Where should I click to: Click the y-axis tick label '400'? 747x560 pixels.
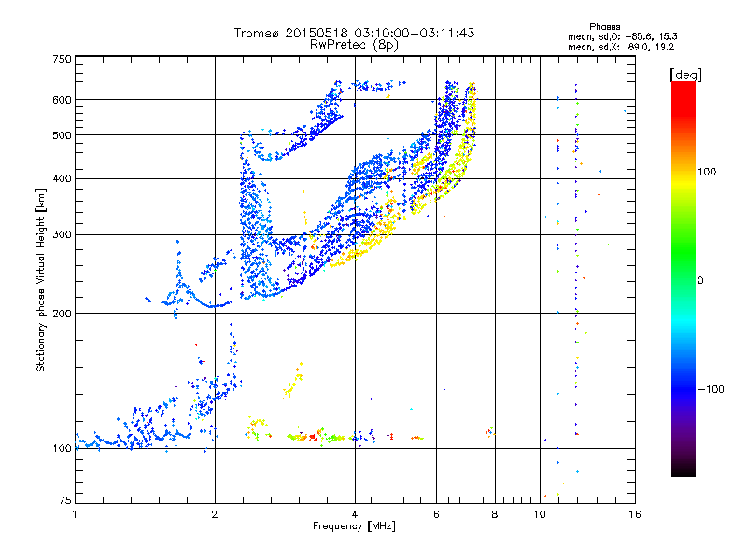click(62, 179)
